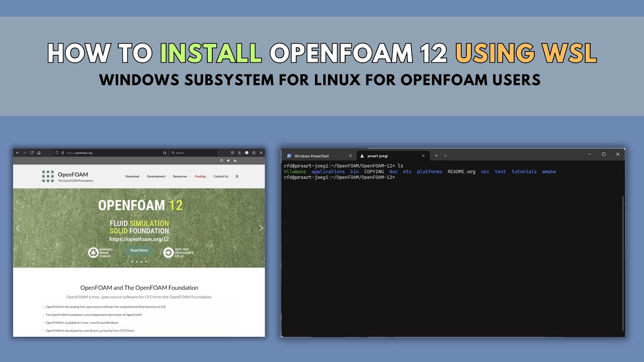This screenshot has height=362, width=644.
Task: Open the browser account profile icon
Action: pos(247,152)
